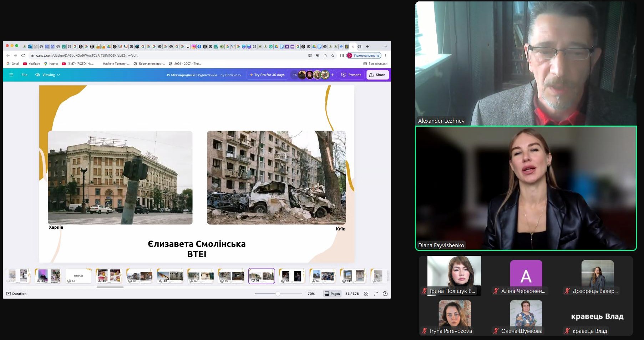The image size is (644, 340).
Task: Reload the Canva page
Action: (x=23, y=56)
